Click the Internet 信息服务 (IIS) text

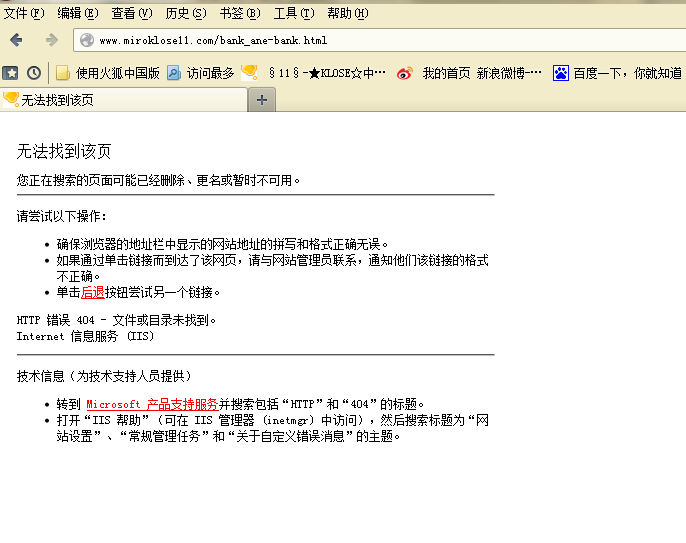pyautogui.click(x=86, y=336)
